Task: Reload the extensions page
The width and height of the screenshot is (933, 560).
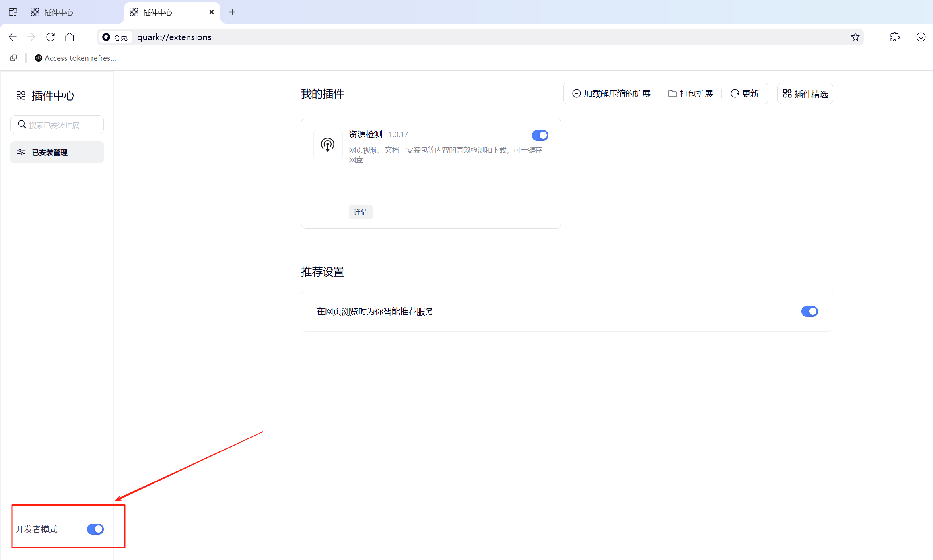Action: (51, 37)
